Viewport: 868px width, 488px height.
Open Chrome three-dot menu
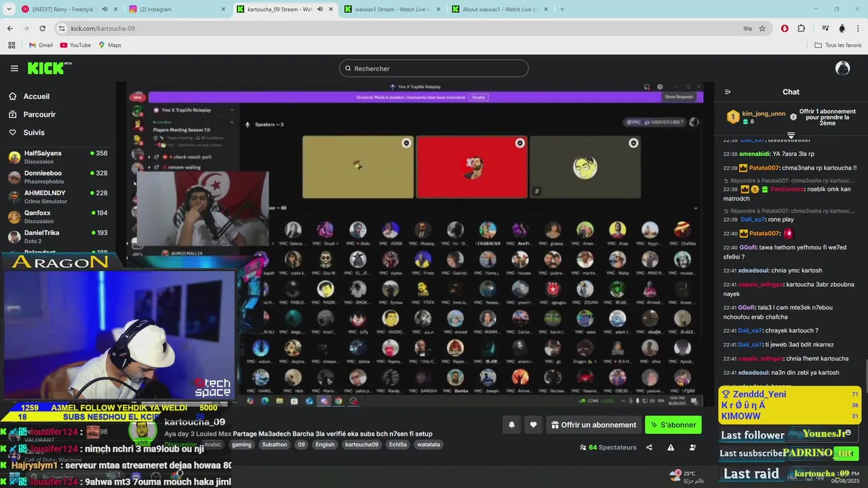(x=859, y=28)
